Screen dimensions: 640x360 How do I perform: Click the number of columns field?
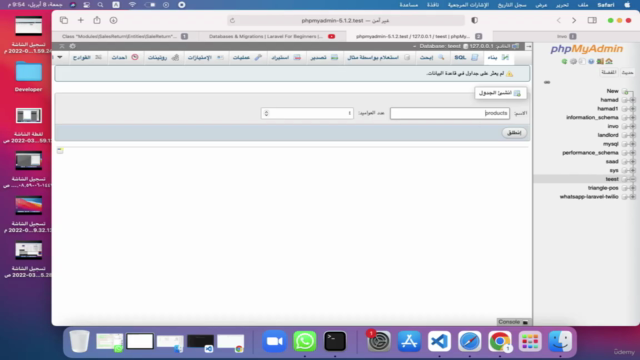point(307,113)
